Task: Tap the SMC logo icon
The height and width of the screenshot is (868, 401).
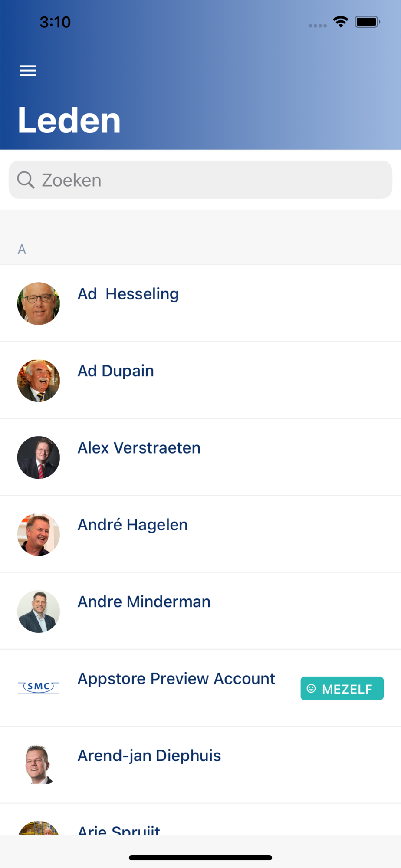Action: pos(39,687)
